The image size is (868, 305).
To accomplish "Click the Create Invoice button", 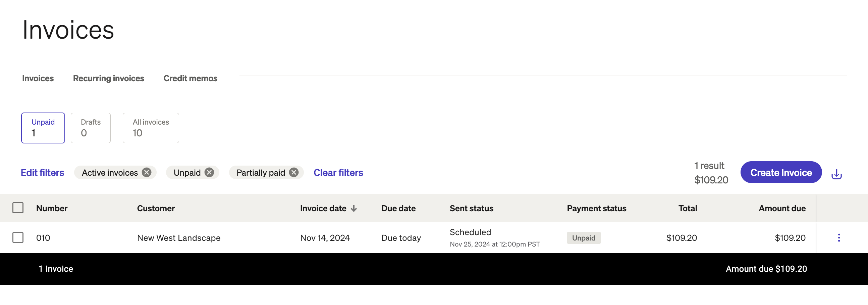I will [x=781, y=172].
